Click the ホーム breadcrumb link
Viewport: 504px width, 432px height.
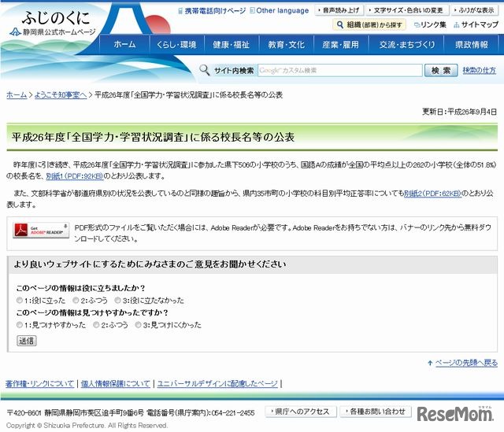pos(17,94)
